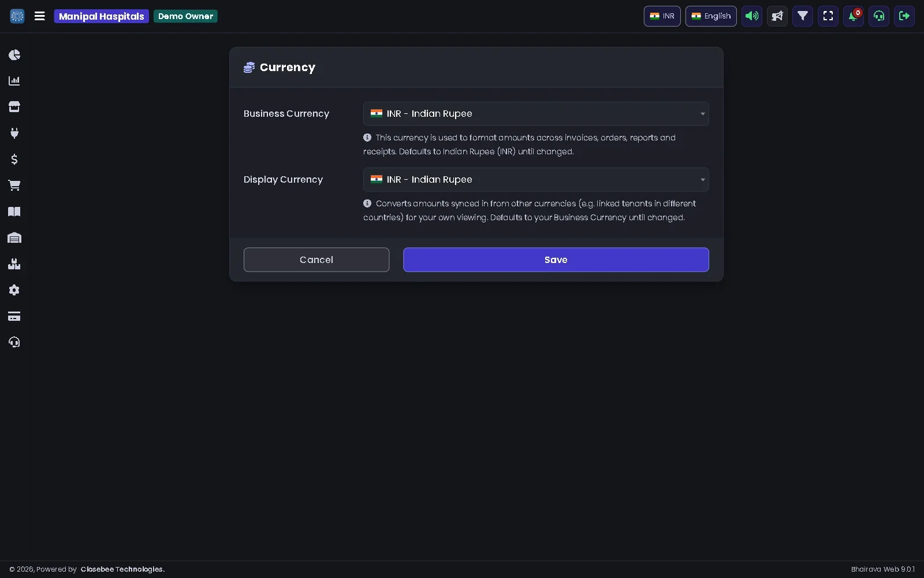This screenshot has width=924, height=578.
Task: Open the plug integrations sidebar icon
Action: [14, 133]
